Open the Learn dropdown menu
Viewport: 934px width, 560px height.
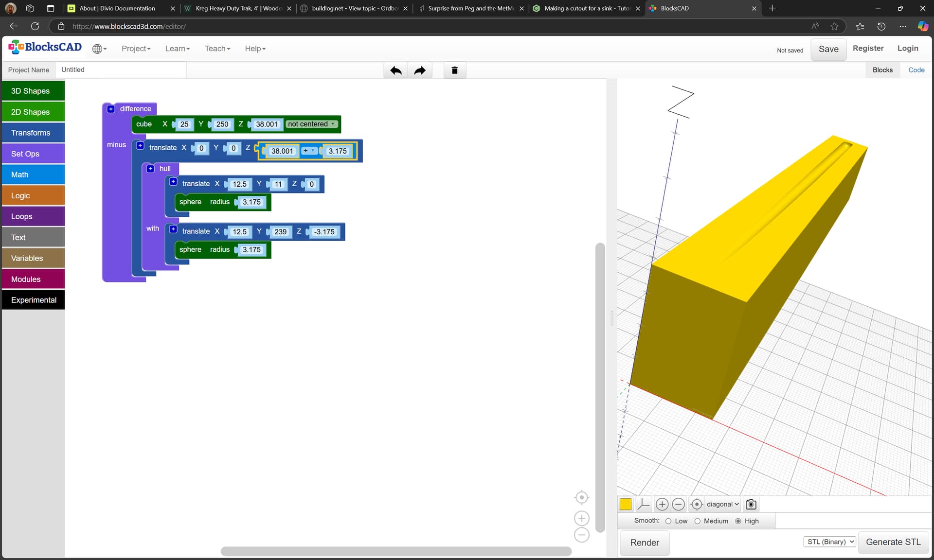(178, 49)
